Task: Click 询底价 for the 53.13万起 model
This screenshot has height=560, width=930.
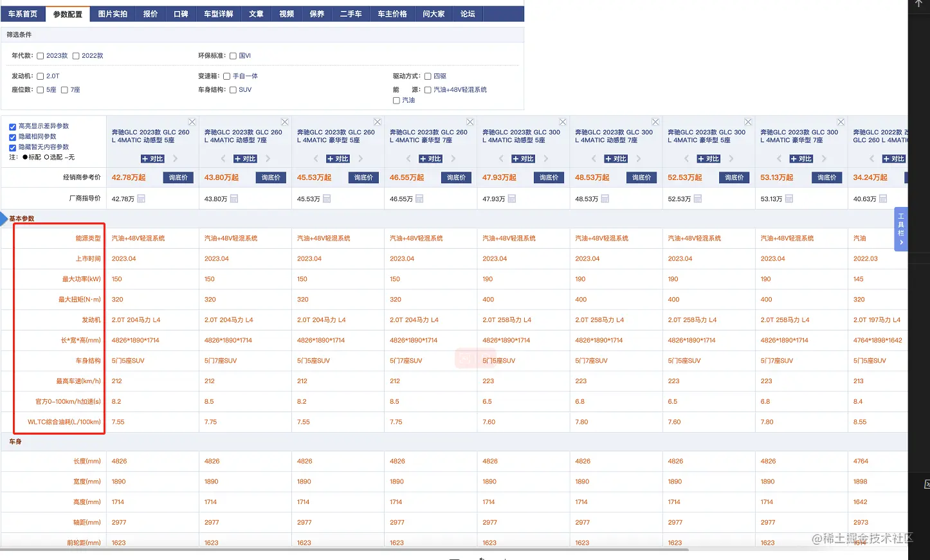Action: [x=826, y=177]
